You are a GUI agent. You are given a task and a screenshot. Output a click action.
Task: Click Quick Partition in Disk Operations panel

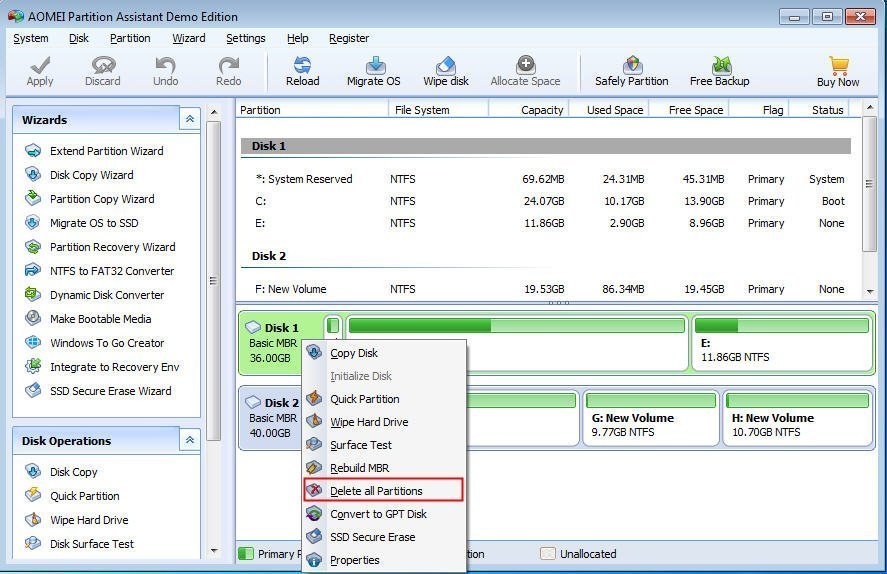pyautogui.click(x=72, y=496)
